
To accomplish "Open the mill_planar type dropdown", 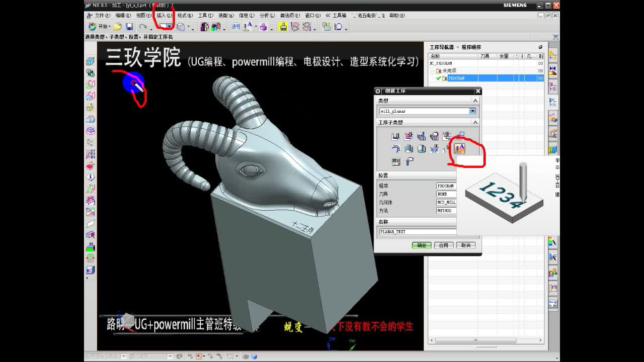I will tap(473, 111).
